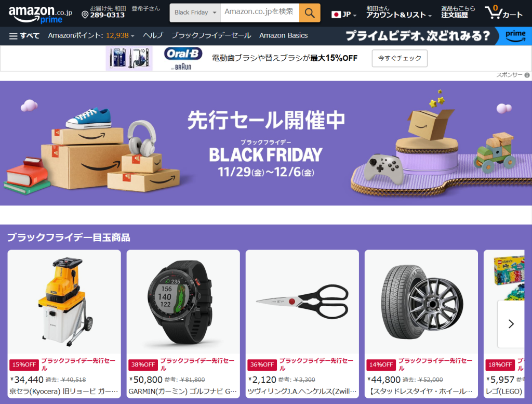Click the delivery location pin icon
Viewport: 532px width, 404px height.
85,15
